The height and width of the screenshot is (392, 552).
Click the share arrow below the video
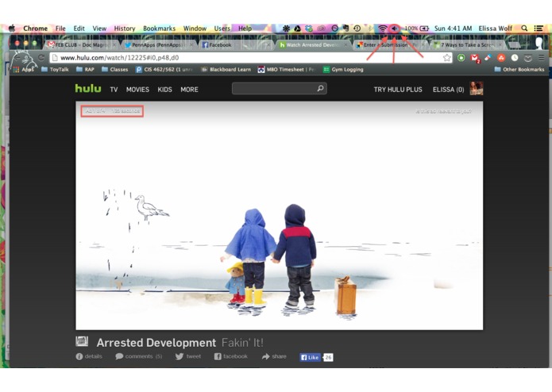click(265, 356)
